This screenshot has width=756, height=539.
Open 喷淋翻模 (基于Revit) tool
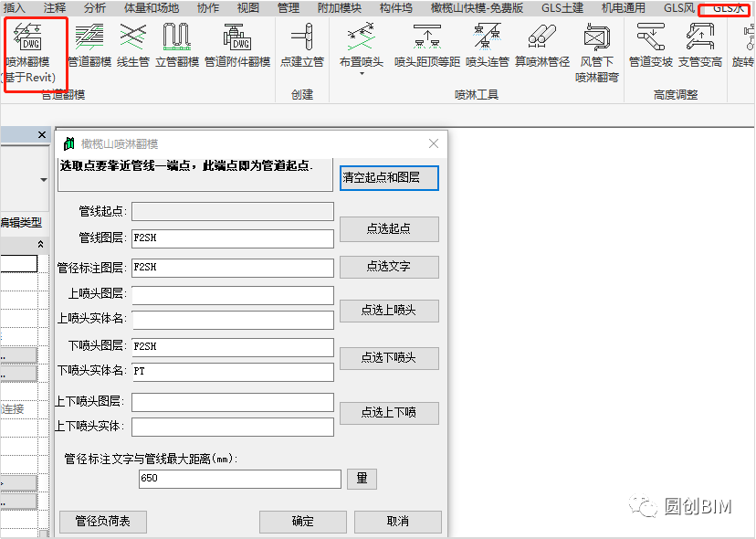pos(31,53)
